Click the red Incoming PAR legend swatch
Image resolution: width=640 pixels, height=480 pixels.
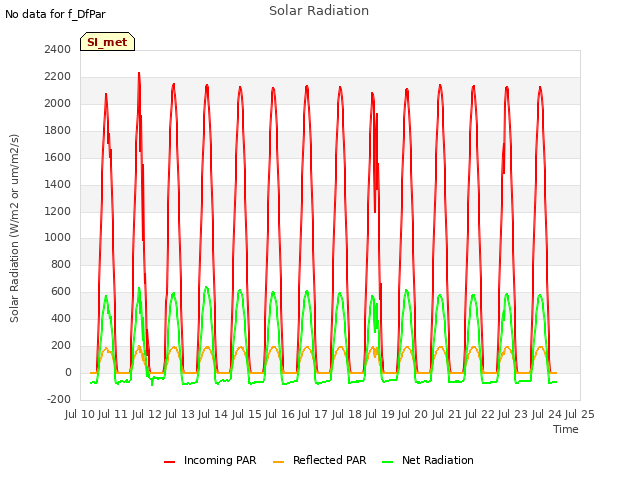coord(169,462)
